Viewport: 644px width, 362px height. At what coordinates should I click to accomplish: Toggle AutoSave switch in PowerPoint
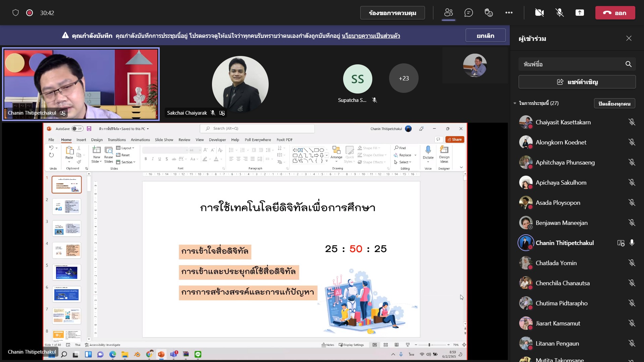click(77, 129)
